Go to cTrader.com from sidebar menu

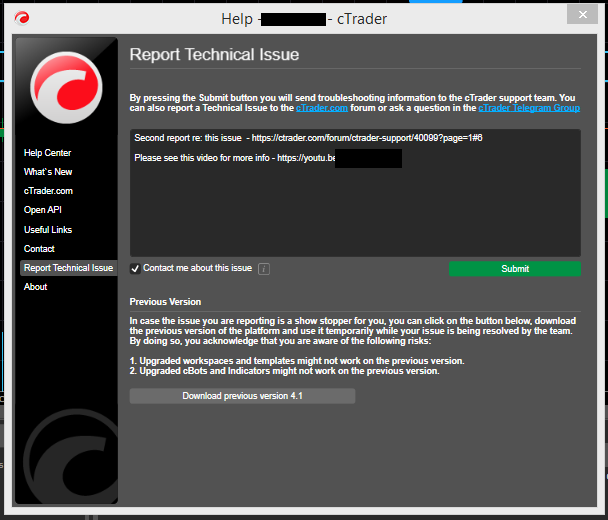coord(48,191)
